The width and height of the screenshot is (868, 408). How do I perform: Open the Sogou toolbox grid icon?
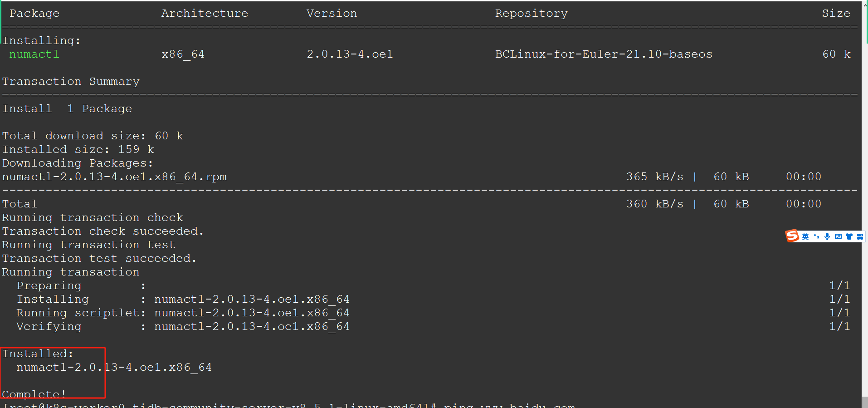click(x=860, y=236)
